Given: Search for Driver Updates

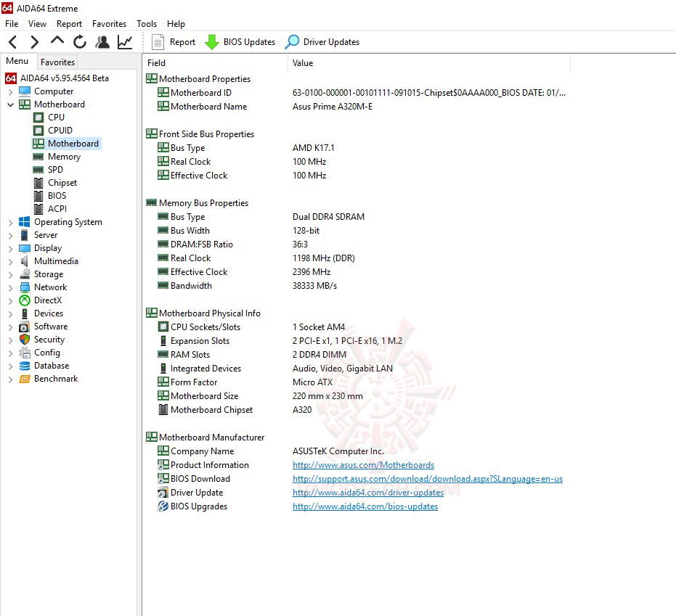Looking at the screenshot, I should click(322, 42).
